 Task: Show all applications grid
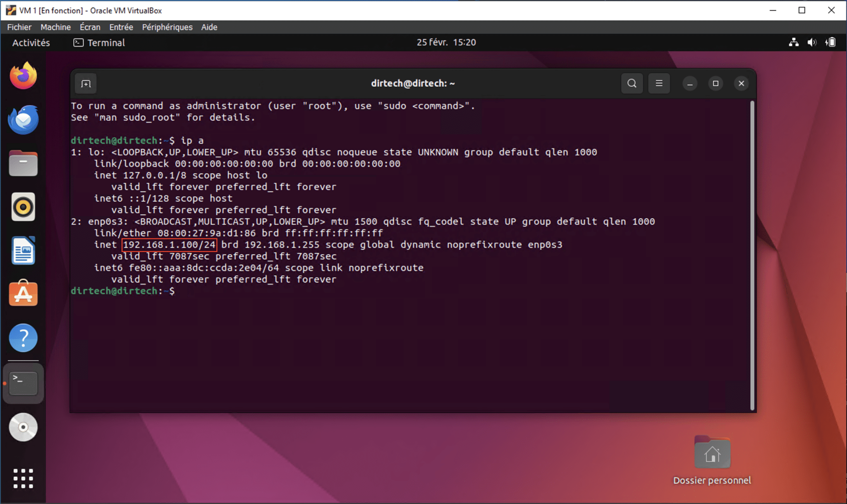pyautogui.click(x=23, y=478)
